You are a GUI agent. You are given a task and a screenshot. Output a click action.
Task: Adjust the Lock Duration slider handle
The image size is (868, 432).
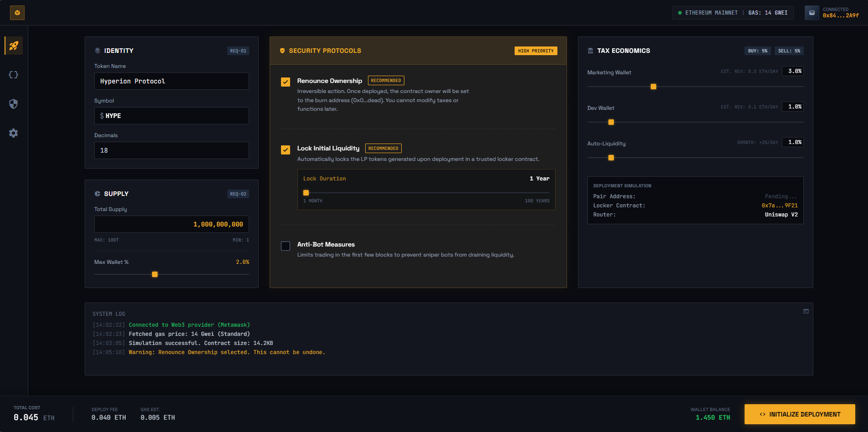click(x=306, y=192)
